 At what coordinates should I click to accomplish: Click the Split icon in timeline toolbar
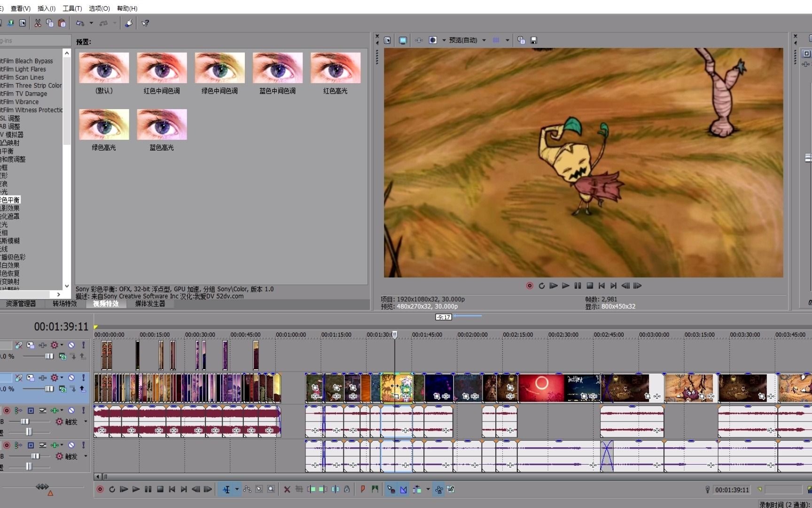pyautogui.click(x=335, y=489)
